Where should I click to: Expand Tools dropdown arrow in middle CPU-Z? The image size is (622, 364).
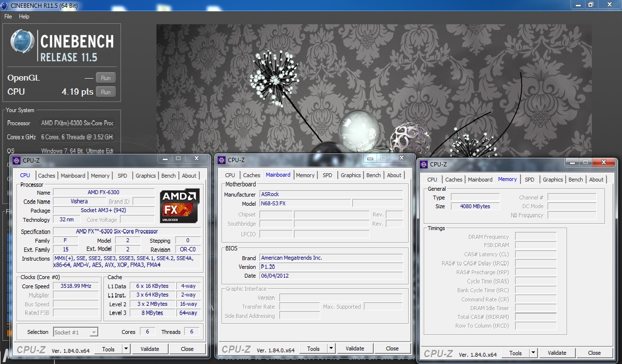[331, 348]
